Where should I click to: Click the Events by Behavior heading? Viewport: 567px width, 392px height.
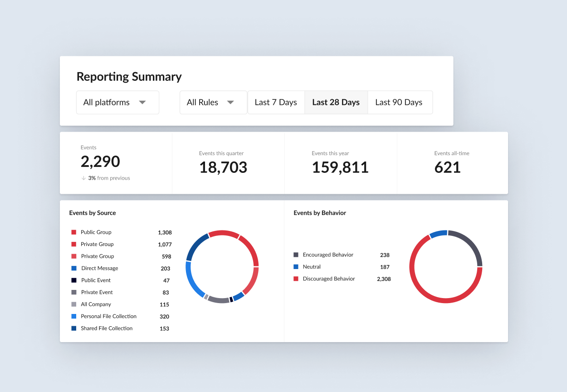tap(320, 213)
